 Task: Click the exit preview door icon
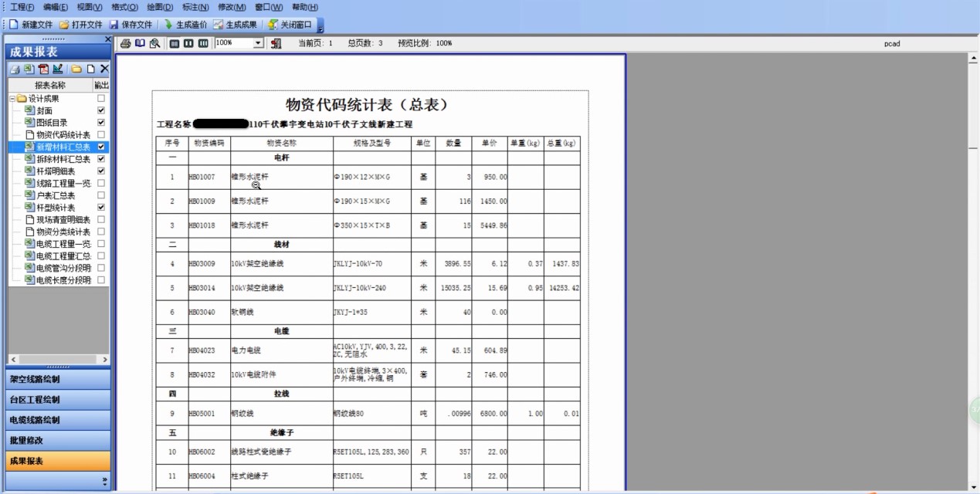[276, 43]
